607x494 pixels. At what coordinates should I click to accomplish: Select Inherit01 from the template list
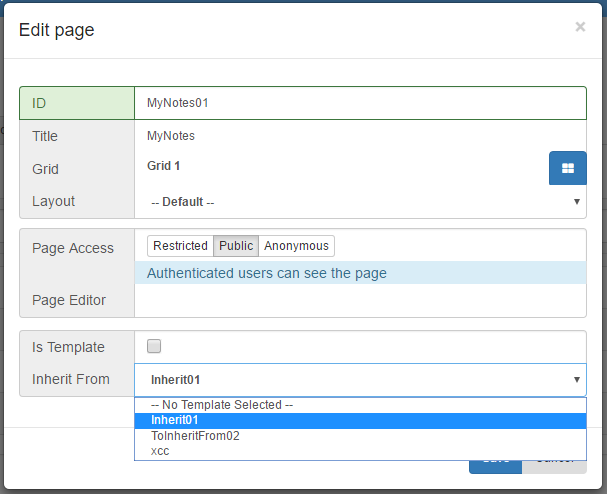[175, 420]
